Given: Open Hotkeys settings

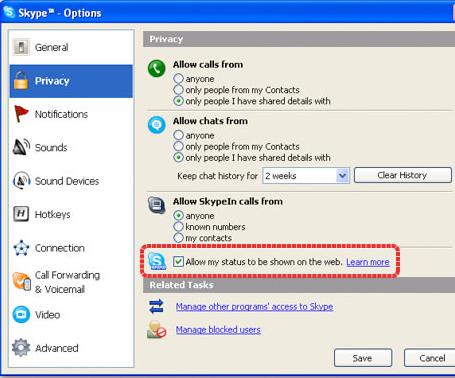Looking at the screenshot, I should pyautogui.click(x=71, y=214).
